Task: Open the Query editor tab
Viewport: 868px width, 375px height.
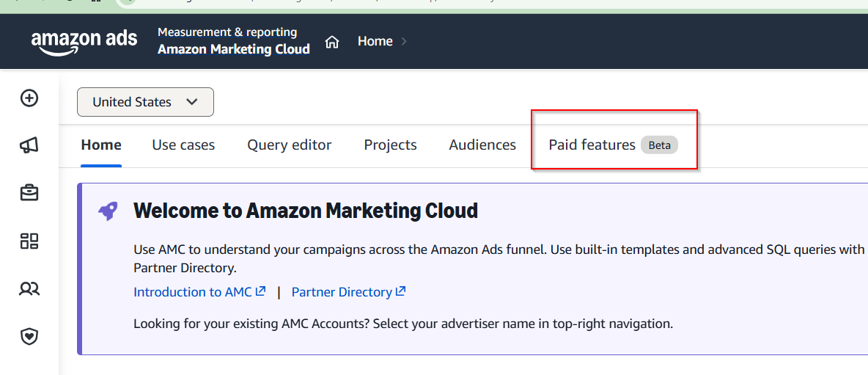Action: click(290, 145)
